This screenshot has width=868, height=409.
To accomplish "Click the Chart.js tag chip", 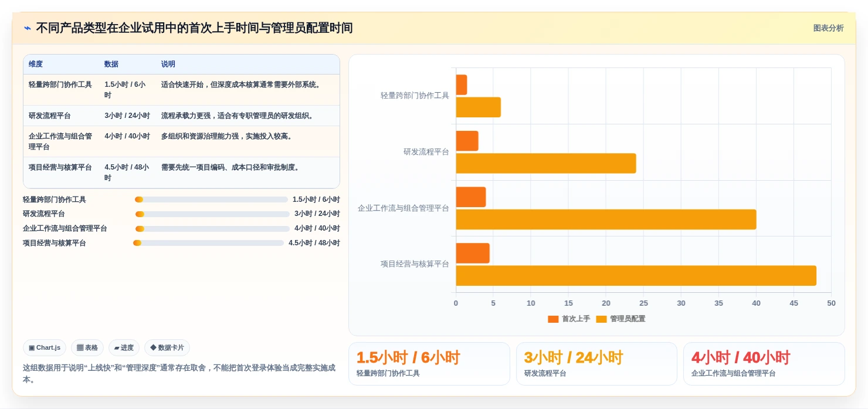I will [45, 348].
